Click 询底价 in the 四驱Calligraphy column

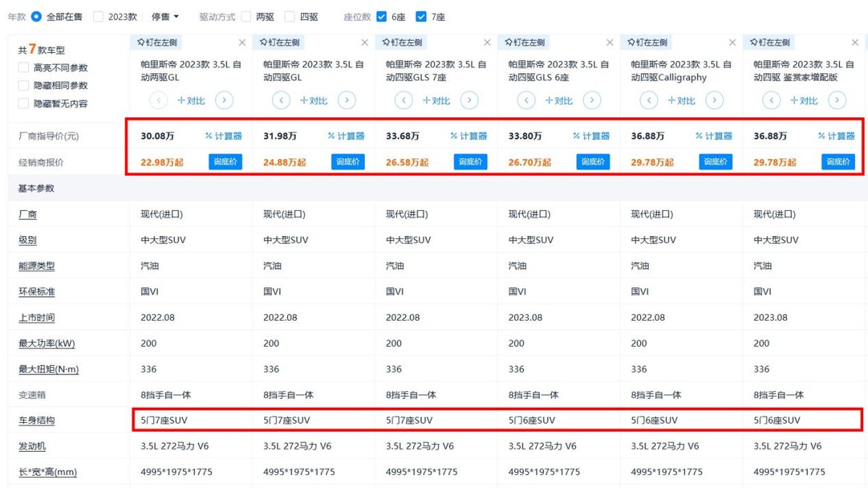716,162
